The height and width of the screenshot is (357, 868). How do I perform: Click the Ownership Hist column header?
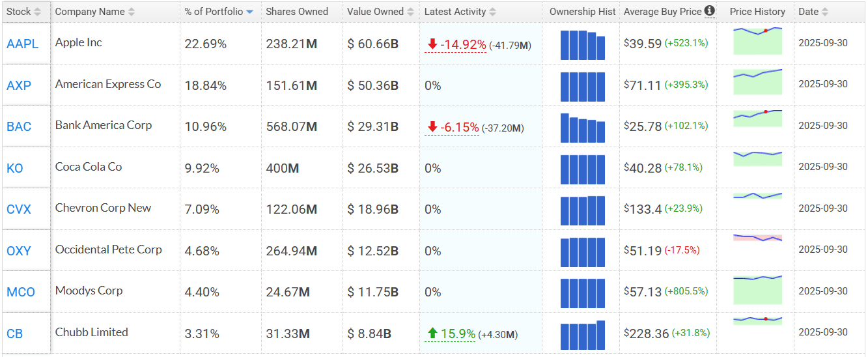(x=582, y=12)
